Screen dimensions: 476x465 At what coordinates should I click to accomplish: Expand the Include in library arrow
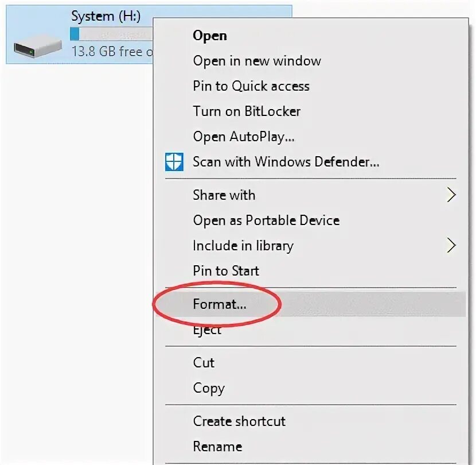(x=451, y=246)
